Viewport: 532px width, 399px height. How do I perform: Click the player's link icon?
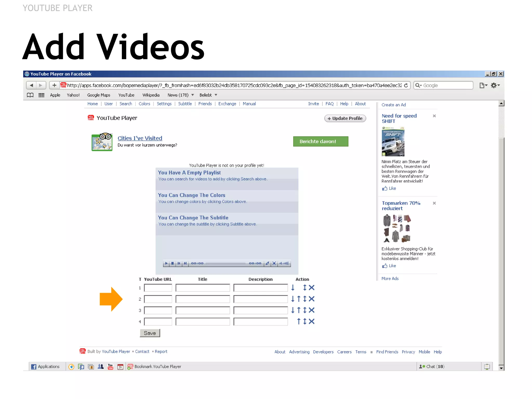[x=267, y=263]
